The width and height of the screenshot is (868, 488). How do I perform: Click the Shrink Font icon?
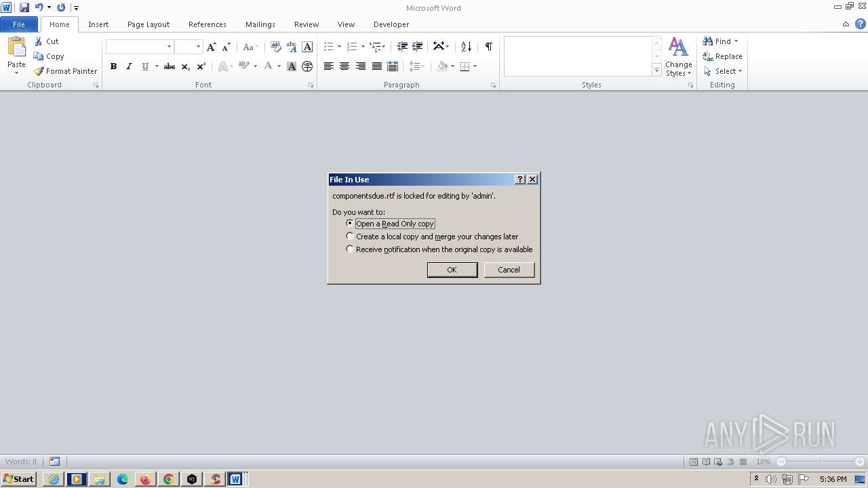(x=226, y=47)
